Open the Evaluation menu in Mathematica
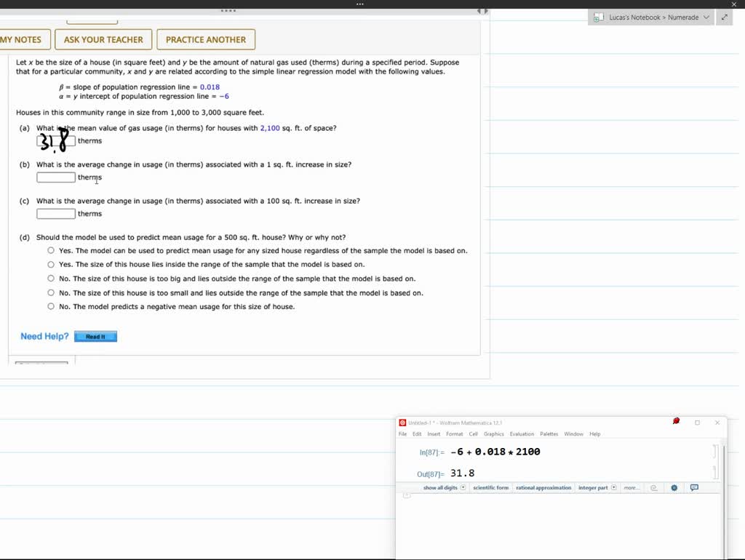The width and height of the screenshot is (745, 560). click(x=522, y=434)
